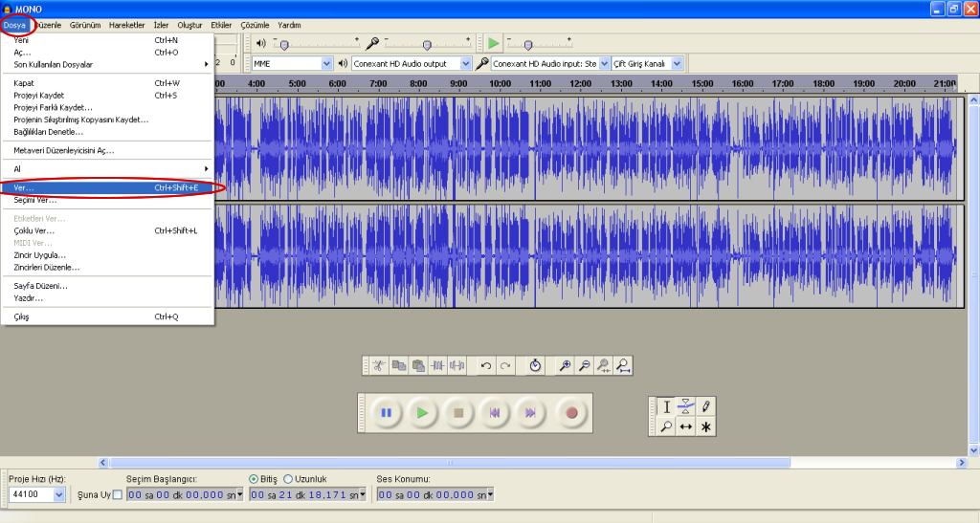Click the Fit Project zoom icon
Viewport: 980px width, 523px height.
[x=622, y=366]
